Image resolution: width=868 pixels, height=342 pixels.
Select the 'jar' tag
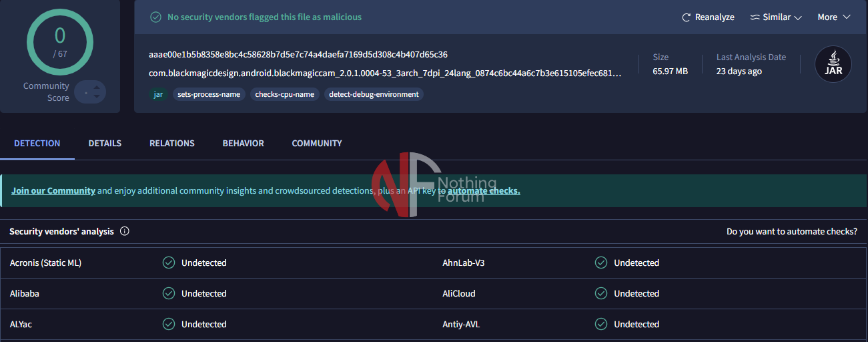[x=158, y=94]
